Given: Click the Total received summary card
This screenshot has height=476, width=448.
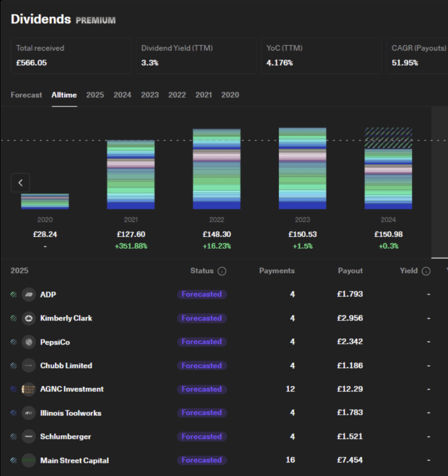Looking at the screenshot, I should point(71,56).
